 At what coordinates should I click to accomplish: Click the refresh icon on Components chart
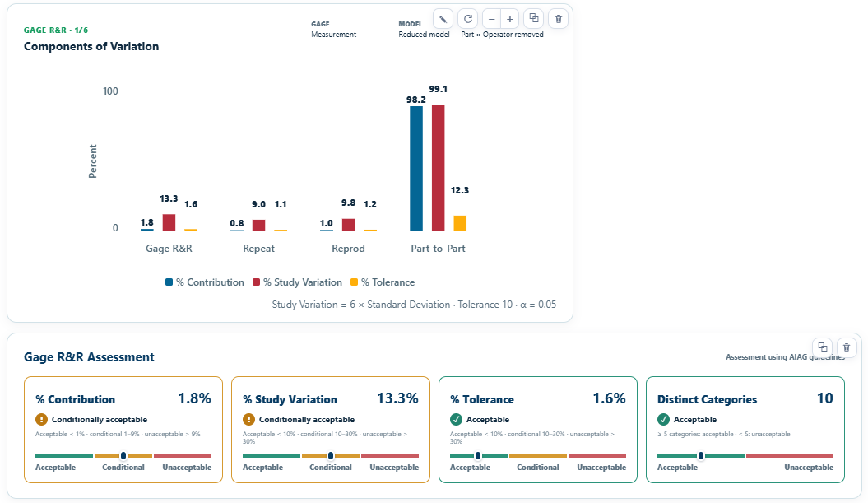click(x=468, y=19)
